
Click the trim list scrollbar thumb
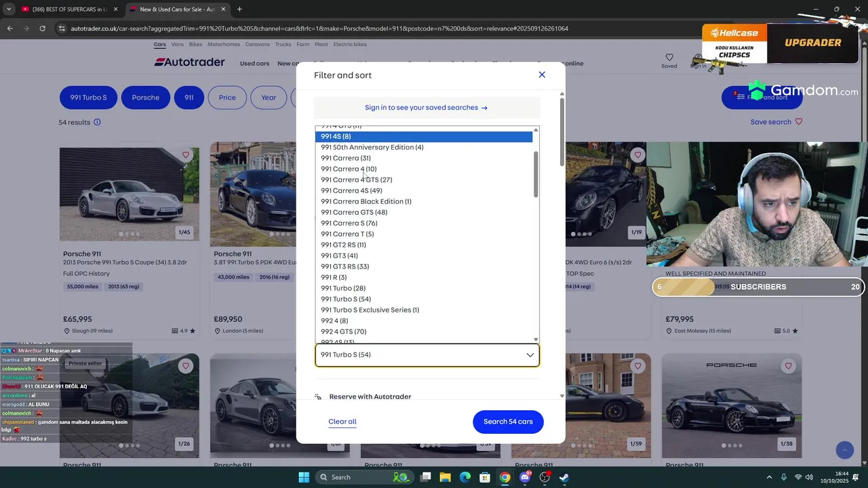pyautogui.click(x=536, y=174)
